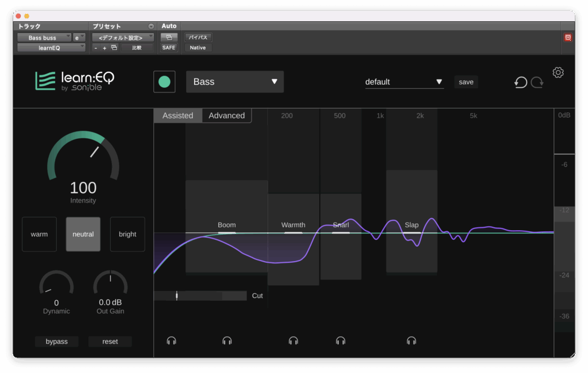Image resolution: width=588 pixels, height=373 pixels.
Task: Select the Warmth band label
Action: point(293,225)
